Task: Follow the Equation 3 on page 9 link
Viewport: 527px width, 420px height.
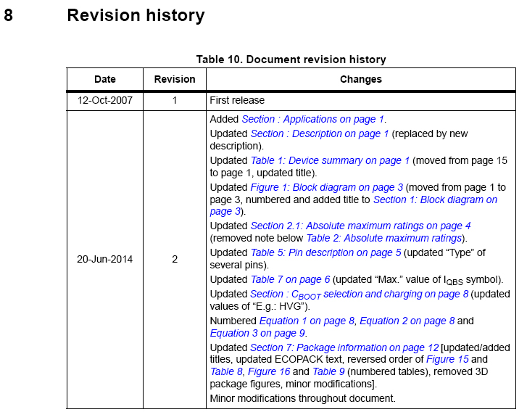Action: (x=257, y=333)
